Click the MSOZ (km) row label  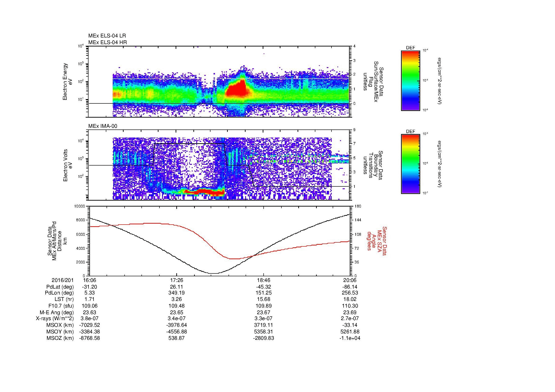(x=60, y=338)
